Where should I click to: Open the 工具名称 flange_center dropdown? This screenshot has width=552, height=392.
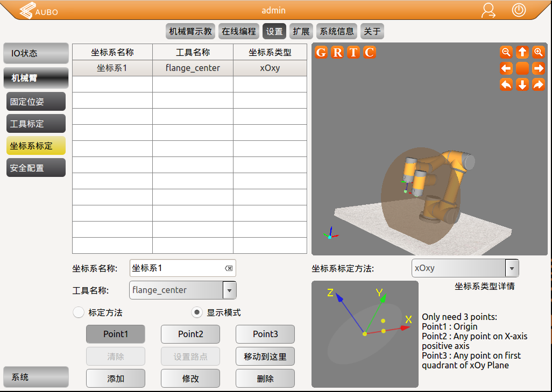229,290
